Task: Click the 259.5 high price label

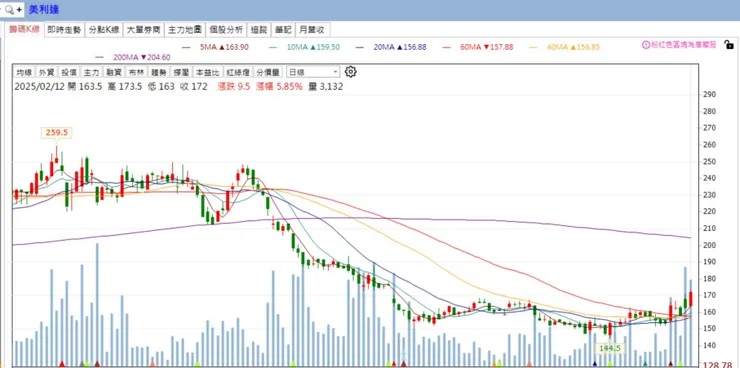Action: [x=57, y=133]
